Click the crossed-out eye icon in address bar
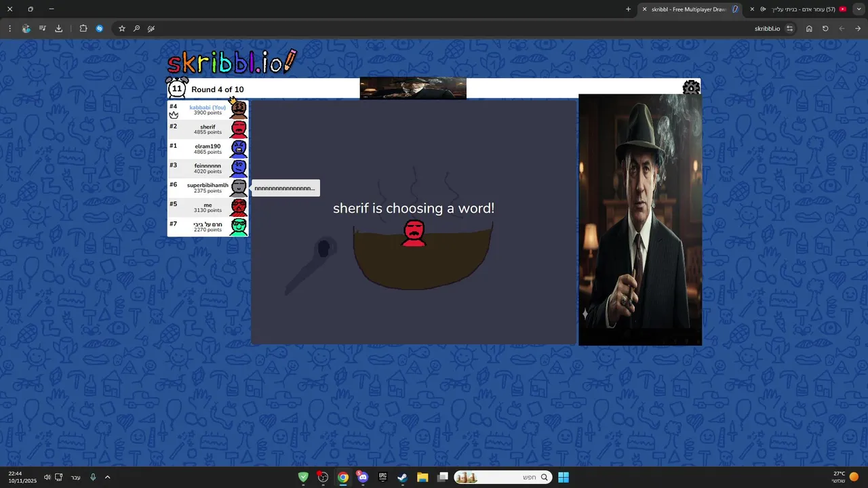Viewport: 868px width, 488px height. tap(151, 28)
